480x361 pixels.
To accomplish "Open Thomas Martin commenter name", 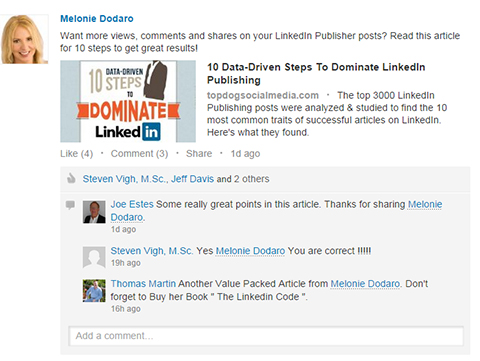I will click(143, 284).
